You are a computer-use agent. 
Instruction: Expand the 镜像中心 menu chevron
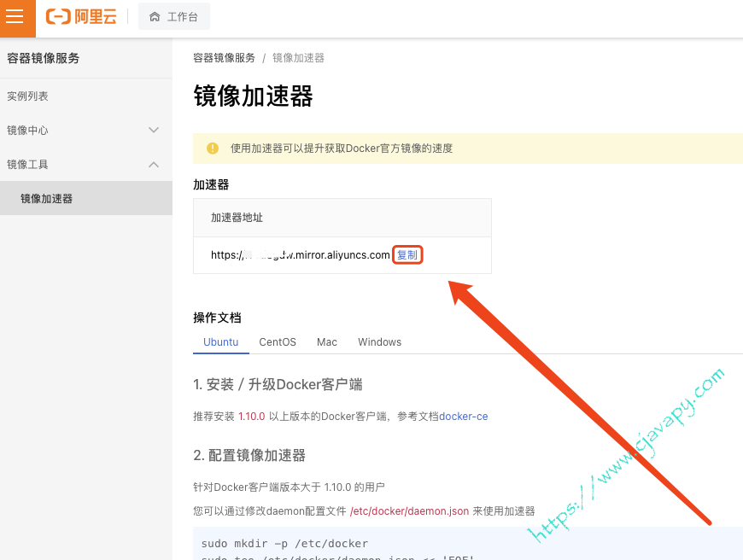tap(154, 130)
